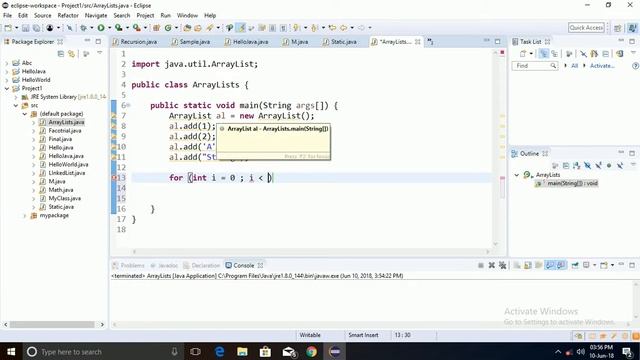The image size is (640, 360).
Task: Expand the Abc project
Action: [x=7, y=63]
